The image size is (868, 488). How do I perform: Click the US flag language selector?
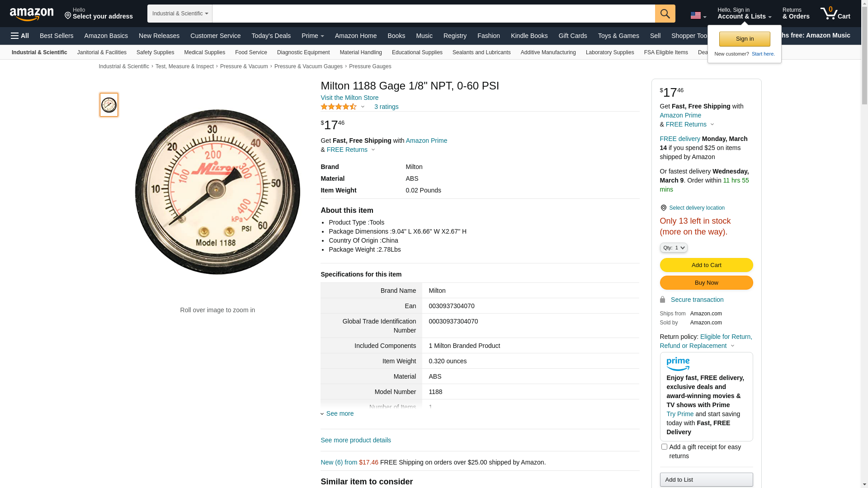pyautogui.click(x=698, y=15)
